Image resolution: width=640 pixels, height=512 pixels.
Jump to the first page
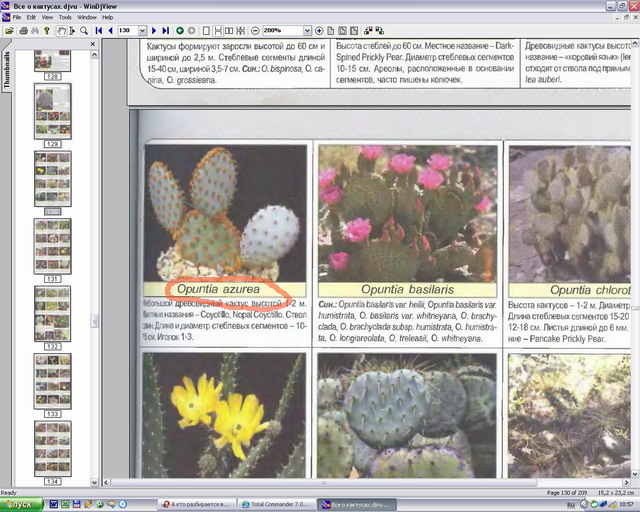[x=98, y=31]
